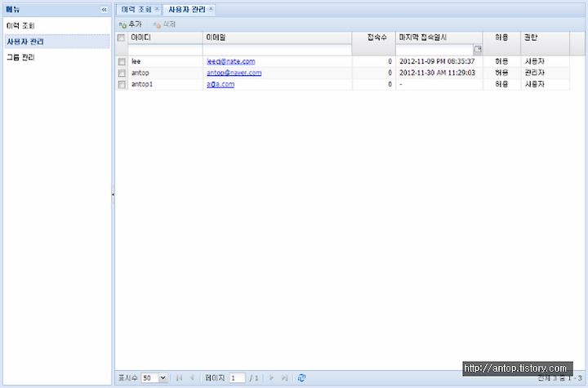Screen dimensions: 588x388
Task: Go to the last page
Action: point(285,378)
